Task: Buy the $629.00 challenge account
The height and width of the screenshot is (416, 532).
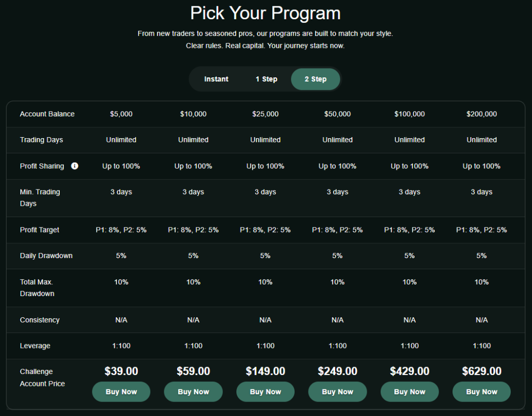Action: click(482, 392)
